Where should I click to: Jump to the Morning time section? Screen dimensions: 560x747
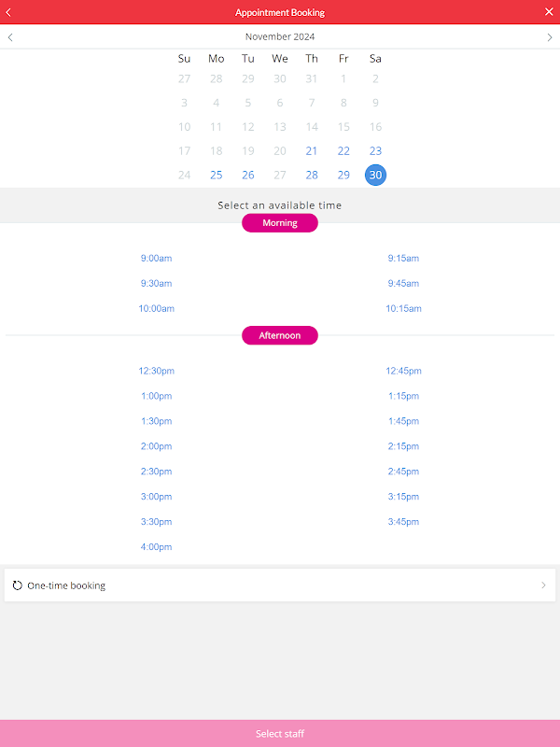click(280, 223)
